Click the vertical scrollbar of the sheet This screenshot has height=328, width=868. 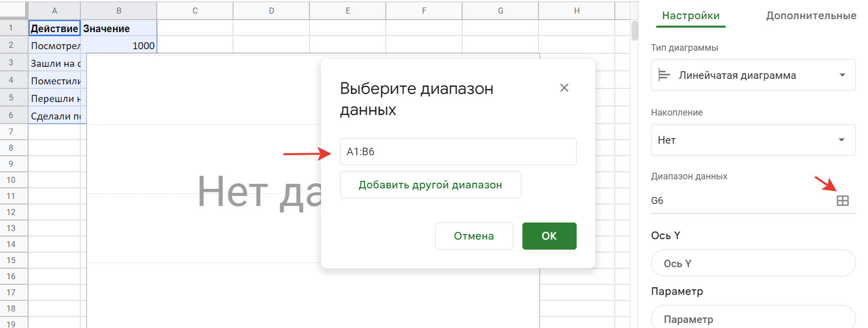634,31
